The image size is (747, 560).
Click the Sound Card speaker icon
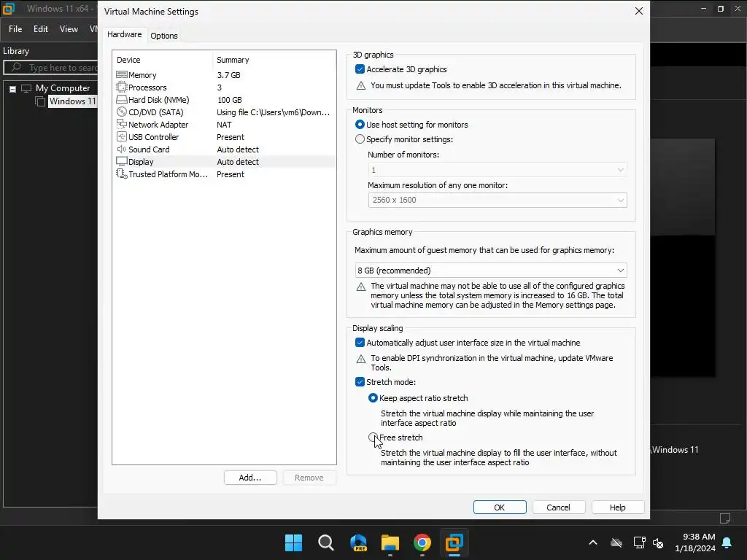click(122, 149)
